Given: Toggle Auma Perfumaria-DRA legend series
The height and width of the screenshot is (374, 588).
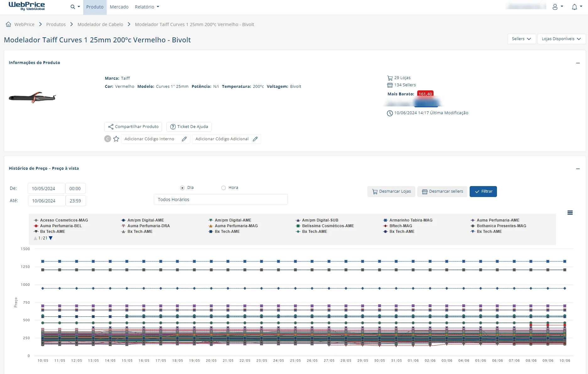Looking at the screenshot, I should point(145,226).
